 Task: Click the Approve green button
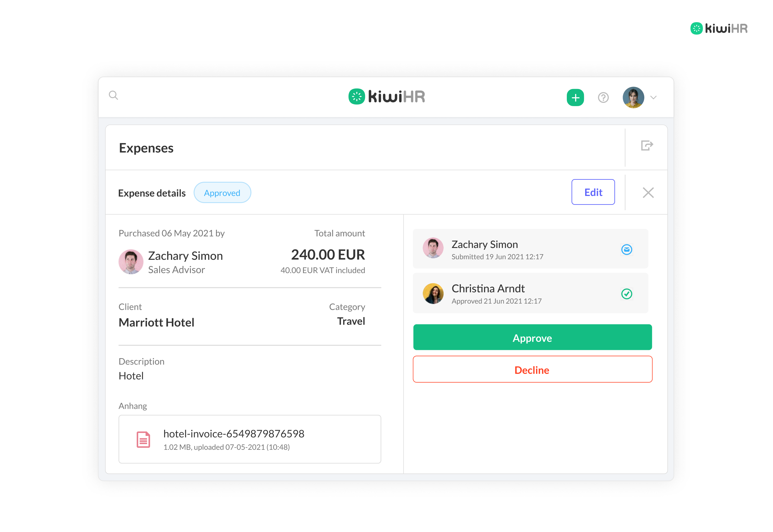coord(532,338)
